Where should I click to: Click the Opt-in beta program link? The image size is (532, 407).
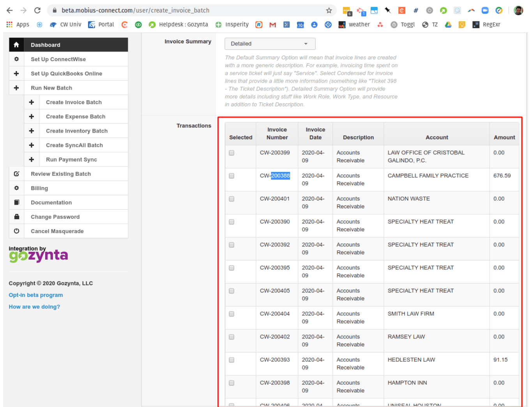pyautogui.click(x=36, y=295)
